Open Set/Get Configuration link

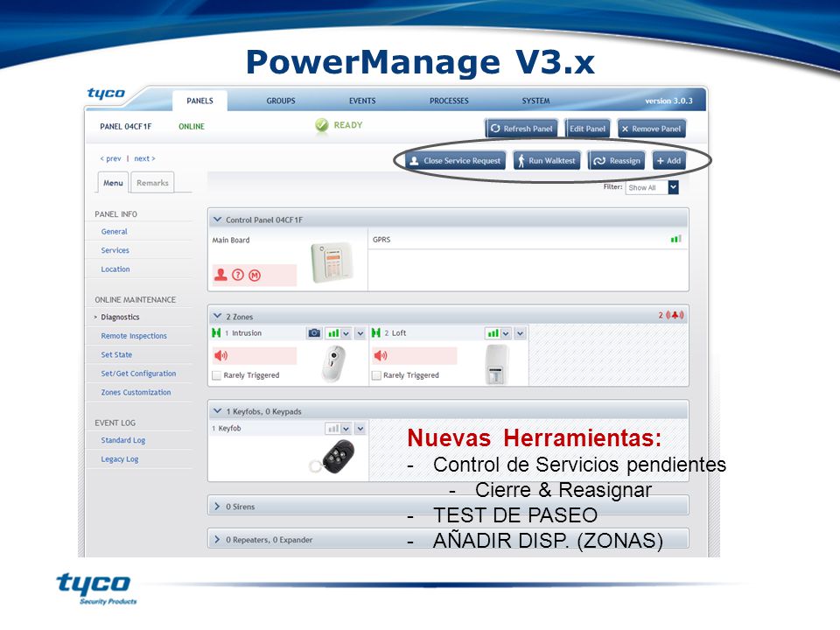click(x=138, y=374)
